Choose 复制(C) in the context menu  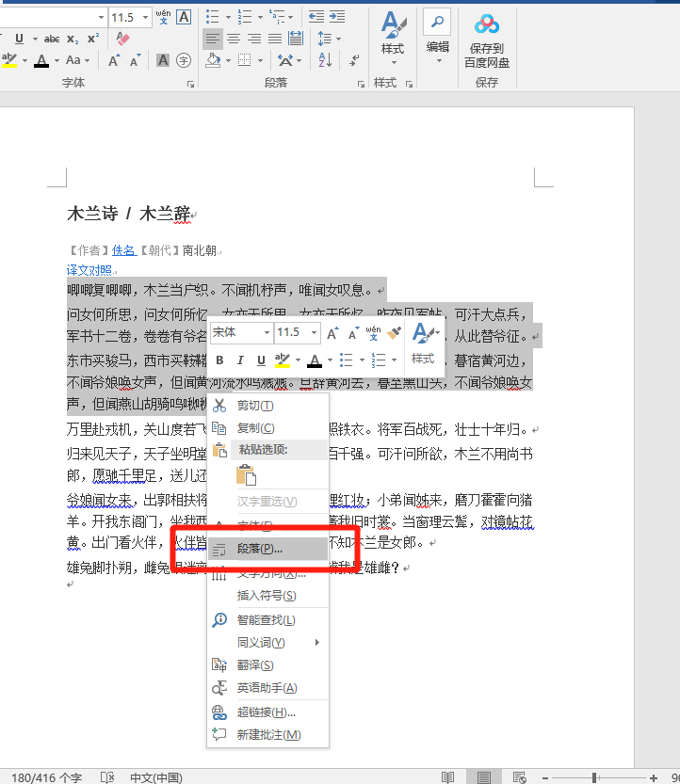pos(255,428)
